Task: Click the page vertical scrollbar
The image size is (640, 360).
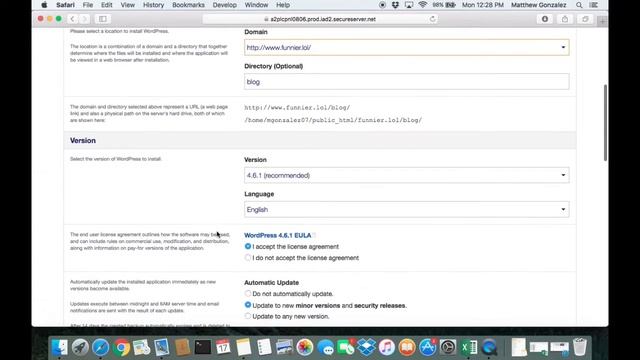Action: point(605,122)
